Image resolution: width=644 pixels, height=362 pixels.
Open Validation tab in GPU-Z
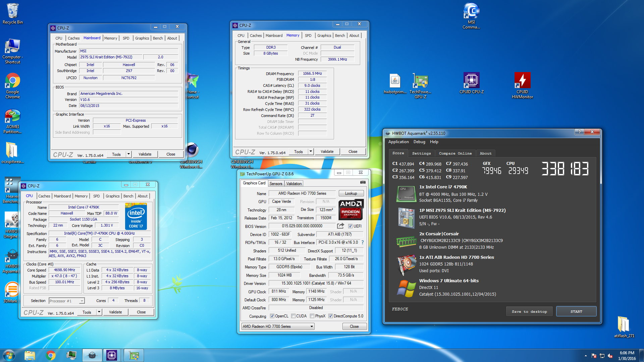point(294,183)
